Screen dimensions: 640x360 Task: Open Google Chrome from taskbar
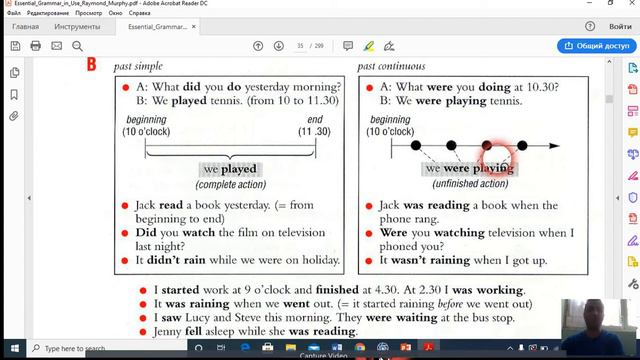tap(360, 348)
